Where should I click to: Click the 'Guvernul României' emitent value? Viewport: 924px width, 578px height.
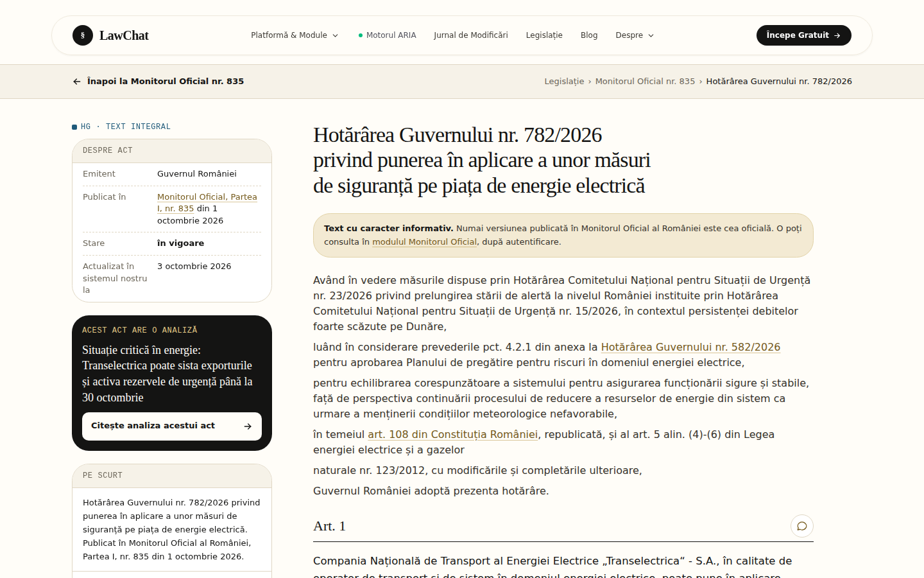197,174
